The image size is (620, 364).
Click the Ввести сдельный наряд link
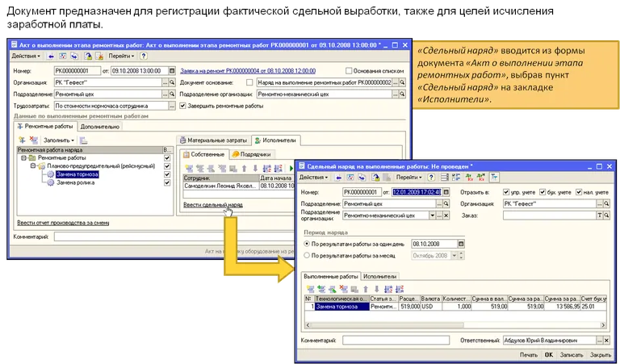(212, 205)
